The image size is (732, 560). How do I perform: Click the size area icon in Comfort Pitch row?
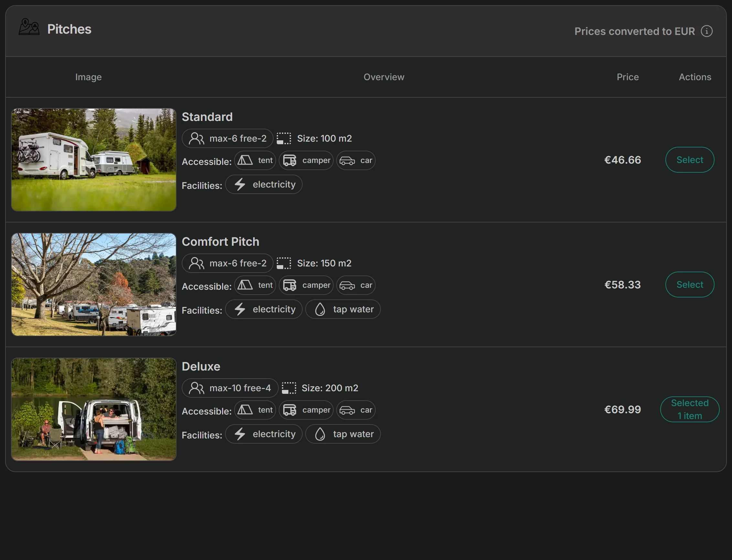click(284, 263)
